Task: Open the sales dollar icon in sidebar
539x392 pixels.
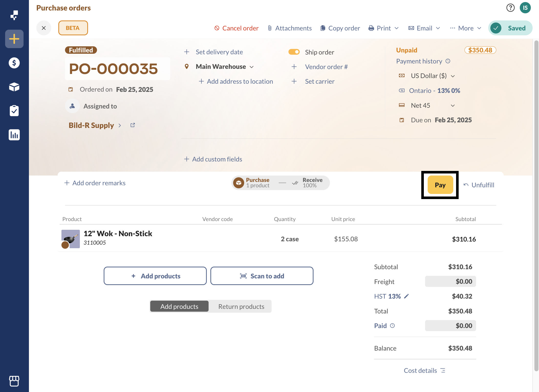Action: tap(14, 63)
